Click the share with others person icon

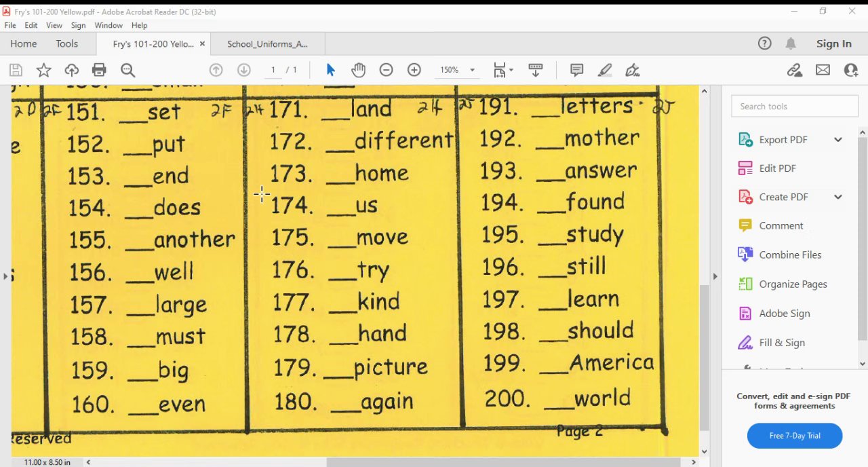(x=850, y=70)
